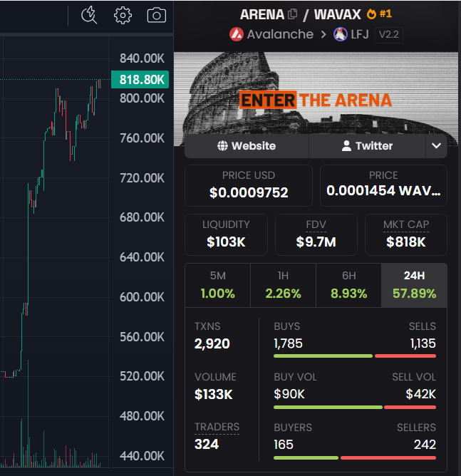Click the ARENA token name in header
Screen dimensions: 461x476
262,14
